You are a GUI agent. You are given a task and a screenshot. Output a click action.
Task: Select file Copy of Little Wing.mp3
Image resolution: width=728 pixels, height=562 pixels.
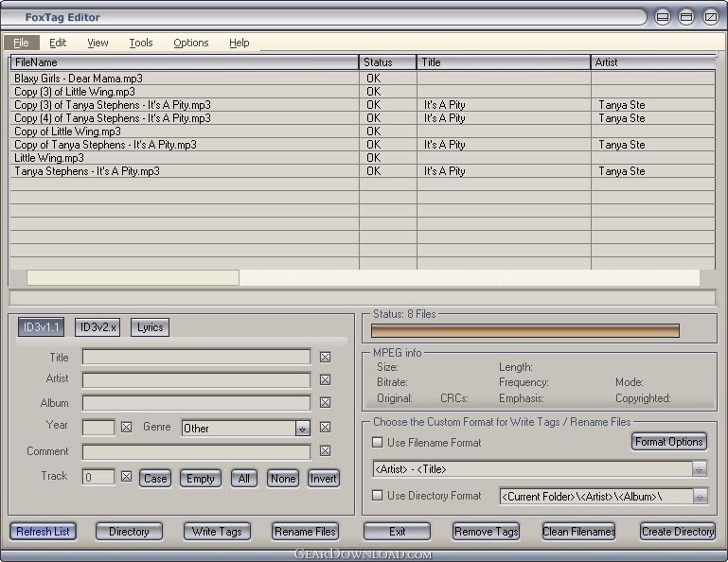pyautogui.click(x=363, y=132)
